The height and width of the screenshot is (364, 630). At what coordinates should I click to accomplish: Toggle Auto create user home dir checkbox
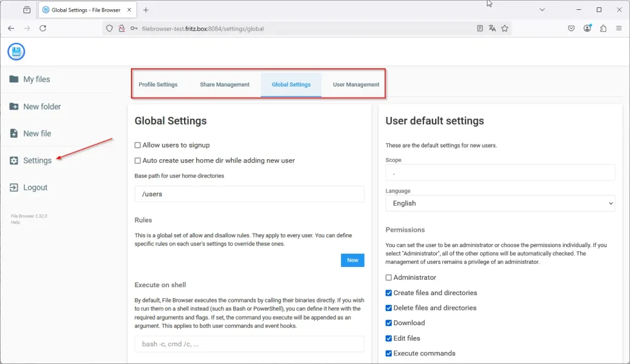click(x=138, y=160)
